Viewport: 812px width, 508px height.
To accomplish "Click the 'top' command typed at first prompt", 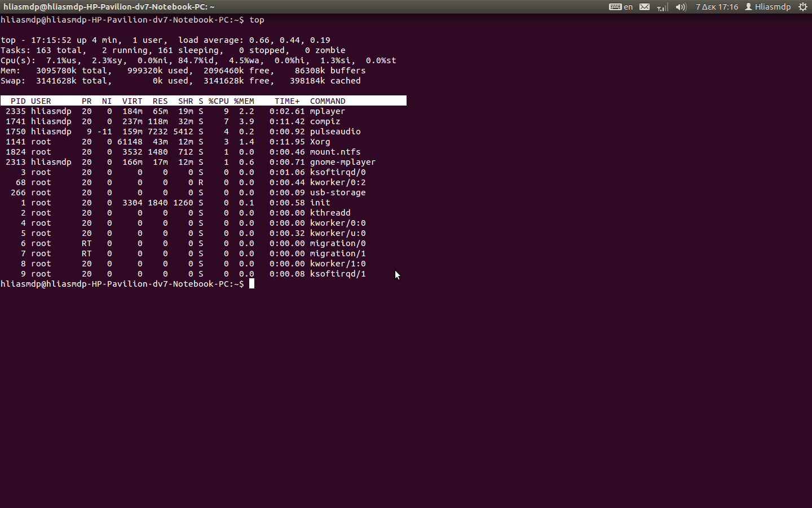I will click(257, 20).
